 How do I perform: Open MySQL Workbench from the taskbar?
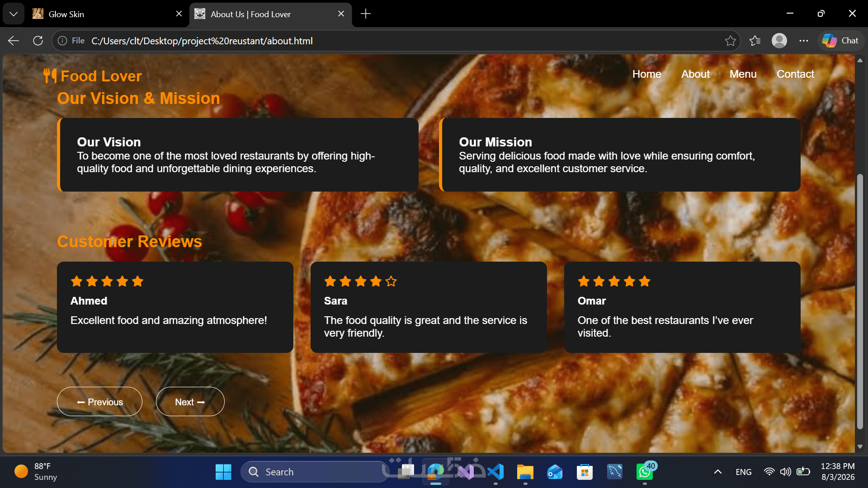(615, 472)
